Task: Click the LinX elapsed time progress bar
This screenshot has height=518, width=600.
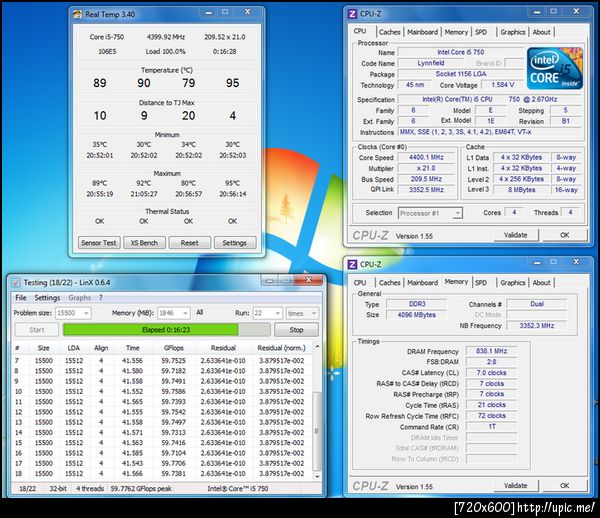Action: 166,330
